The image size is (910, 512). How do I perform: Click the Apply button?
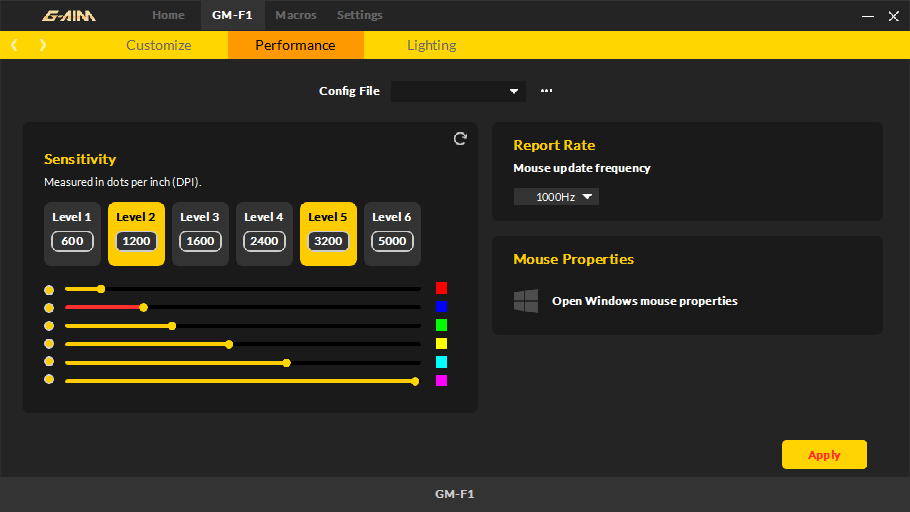(x=824, y=455)
